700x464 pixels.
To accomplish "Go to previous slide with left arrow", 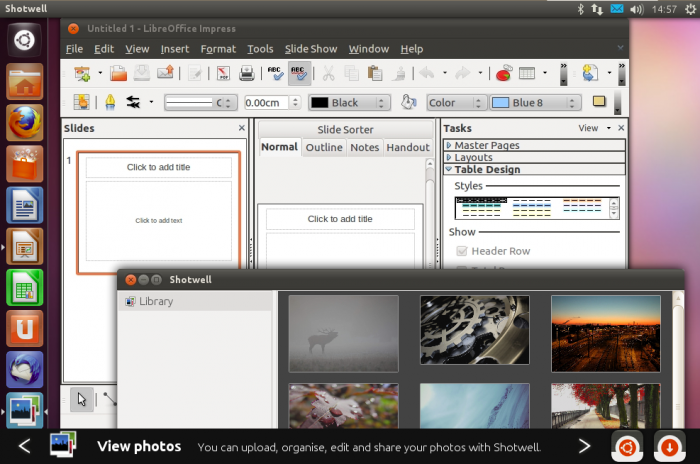I will pyautogui.click(x=25, y=446).
